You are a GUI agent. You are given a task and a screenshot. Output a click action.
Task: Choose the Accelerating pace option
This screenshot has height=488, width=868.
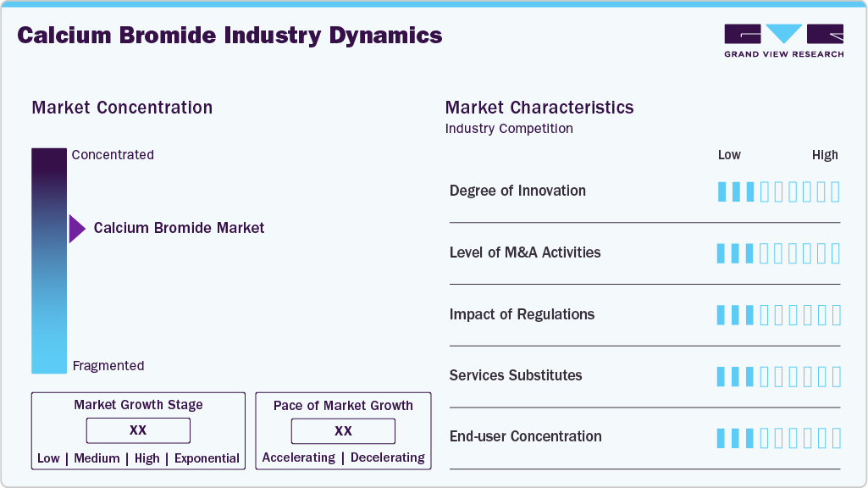[298, 457]
